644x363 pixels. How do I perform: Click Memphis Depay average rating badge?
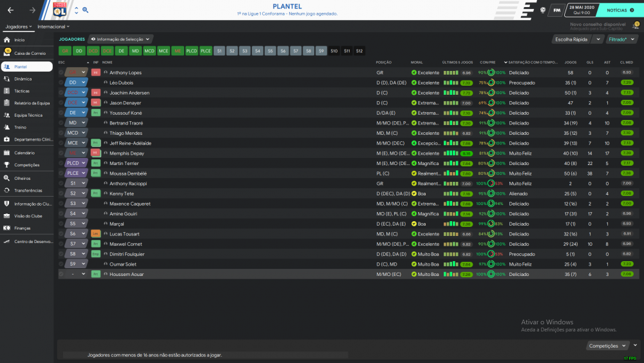tap(627, 153)
